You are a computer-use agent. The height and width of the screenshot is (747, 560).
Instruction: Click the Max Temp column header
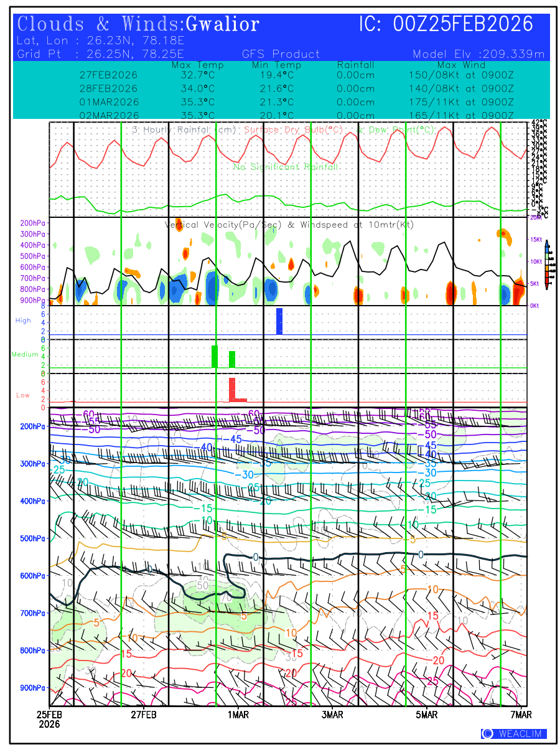197,65
